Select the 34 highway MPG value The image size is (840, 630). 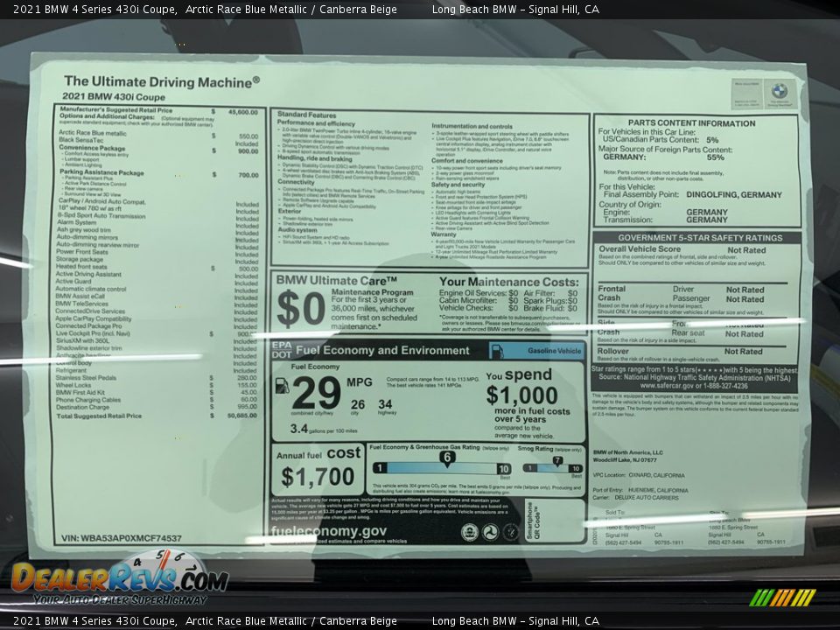point(385,404)
